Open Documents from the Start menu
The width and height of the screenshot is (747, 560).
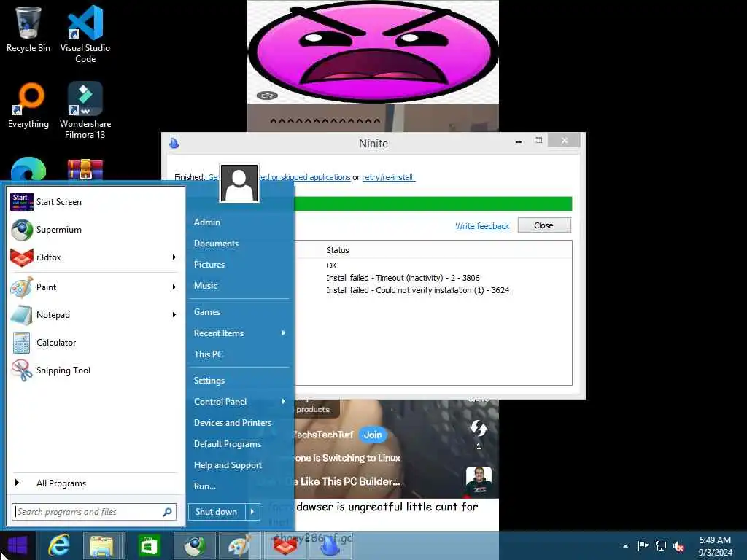tap(216, 244)
